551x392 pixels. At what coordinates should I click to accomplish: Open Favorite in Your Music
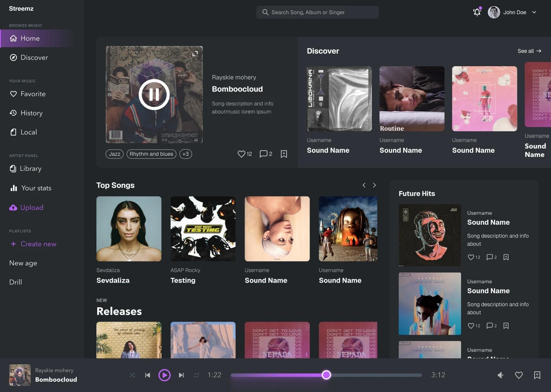point(28,94)
